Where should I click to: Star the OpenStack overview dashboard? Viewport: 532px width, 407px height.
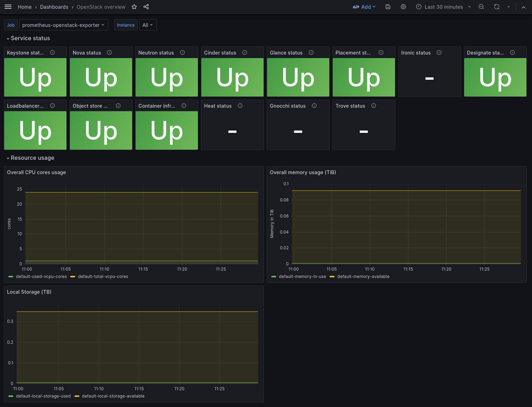(x=134, y=7)
